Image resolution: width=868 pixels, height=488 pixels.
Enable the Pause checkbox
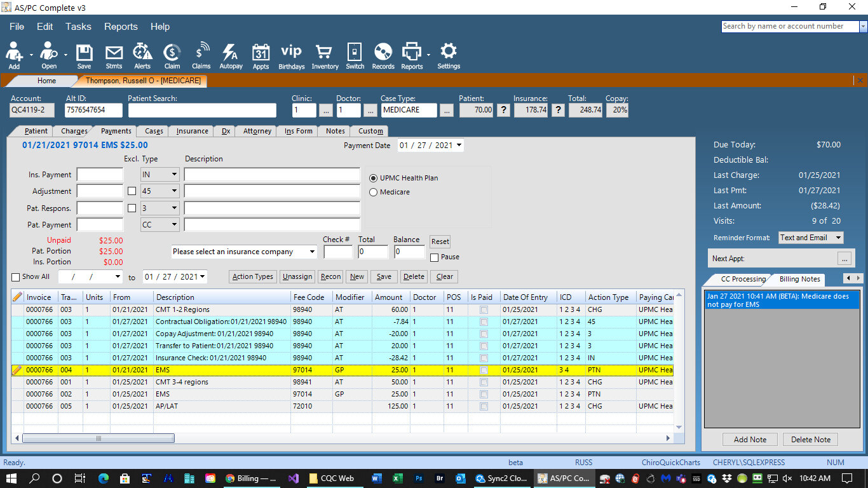[x=435, y=257]
